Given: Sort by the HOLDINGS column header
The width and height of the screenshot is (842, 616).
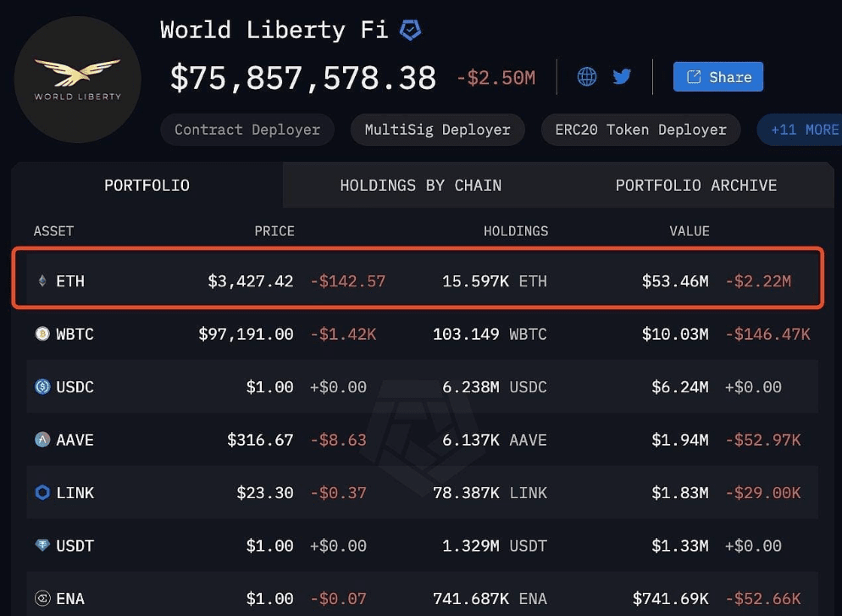Looking at the screenshot, I should tap(515, 230).
